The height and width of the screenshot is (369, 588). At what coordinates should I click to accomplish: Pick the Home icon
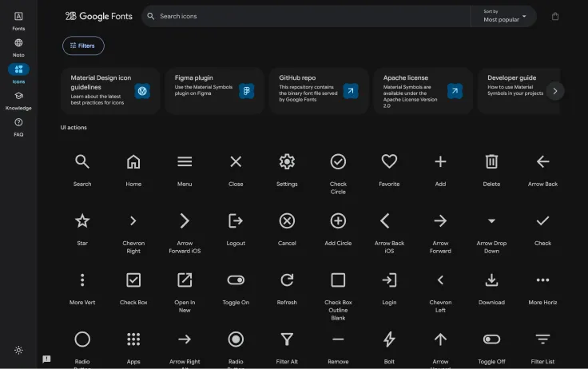(x=133, y=161)
